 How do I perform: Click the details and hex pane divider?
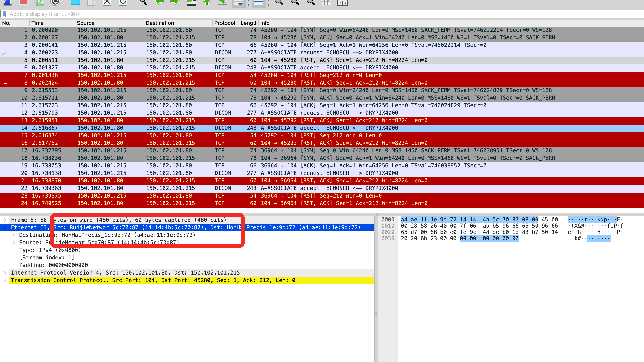(376, 313)
